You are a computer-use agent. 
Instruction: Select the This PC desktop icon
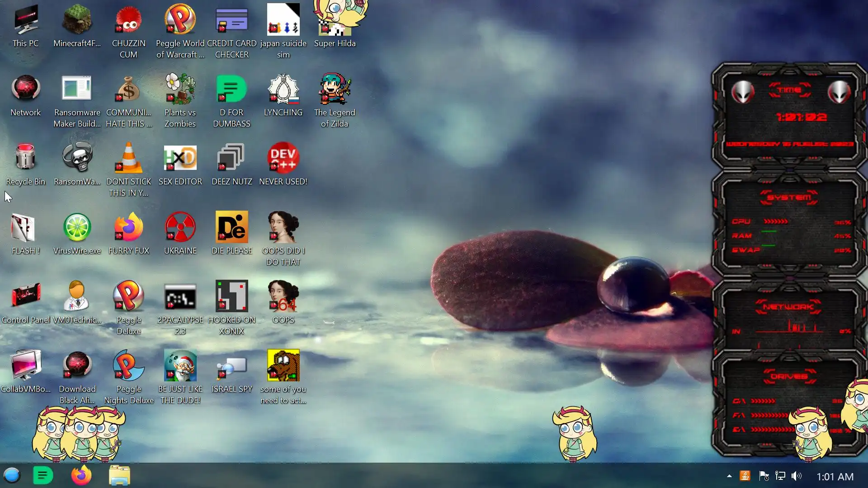pos(26,20)
